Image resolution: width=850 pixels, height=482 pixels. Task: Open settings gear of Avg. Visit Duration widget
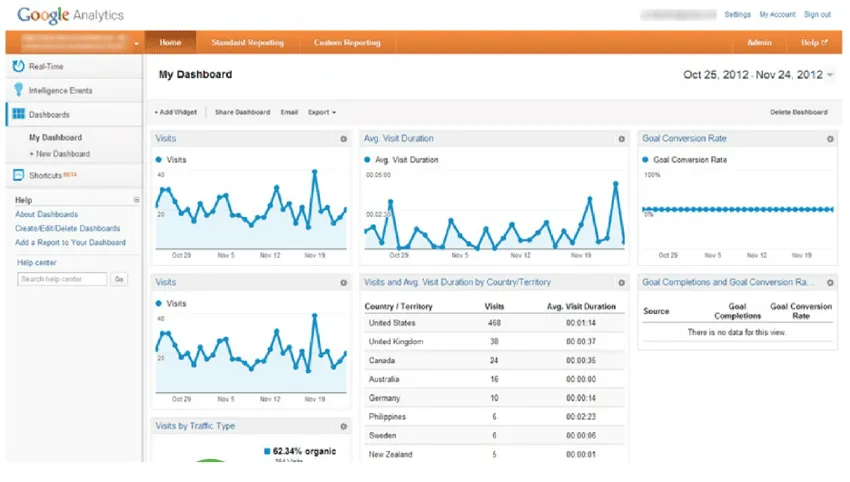click(622, 139)
